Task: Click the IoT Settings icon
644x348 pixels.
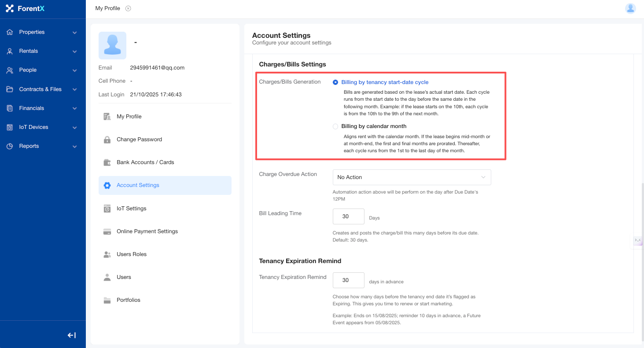Action: pyautogui.click(x=107, y=209)
